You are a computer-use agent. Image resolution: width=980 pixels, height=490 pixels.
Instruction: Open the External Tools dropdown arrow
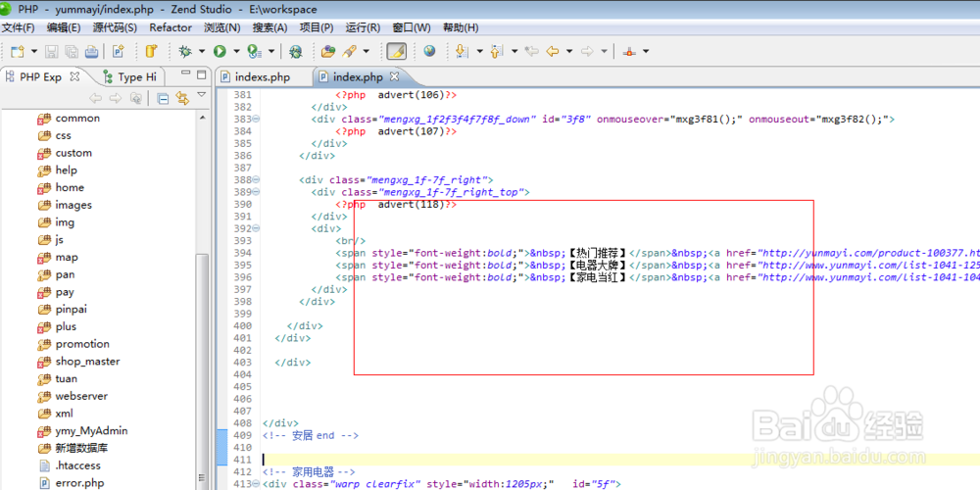pyautogui.click(x=271, y=51)
